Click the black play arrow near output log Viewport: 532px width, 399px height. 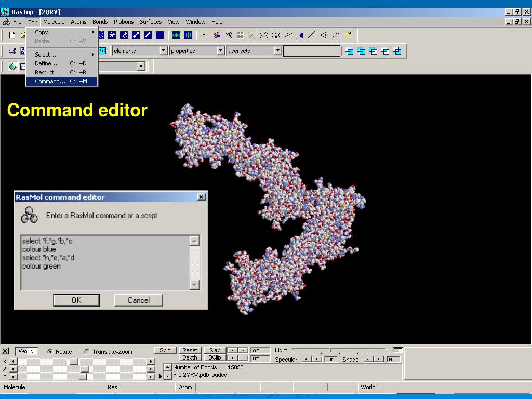pyautogui.click(x=160, y=376)
